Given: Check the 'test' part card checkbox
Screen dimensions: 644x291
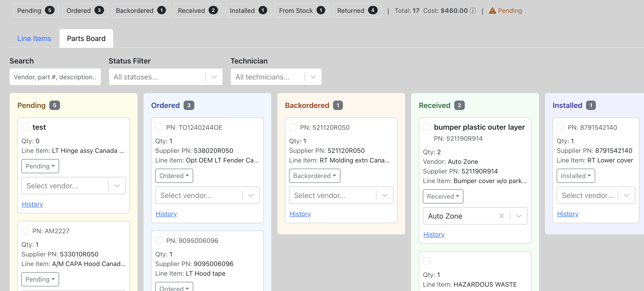Looking at the screenshot, I should (25, 127).
